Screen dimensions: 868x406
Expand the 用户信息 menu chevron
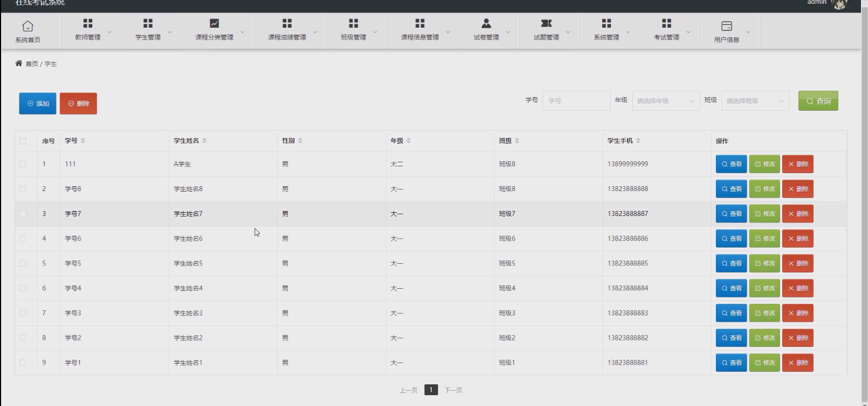pyautogui.click(x=749, y=32)
